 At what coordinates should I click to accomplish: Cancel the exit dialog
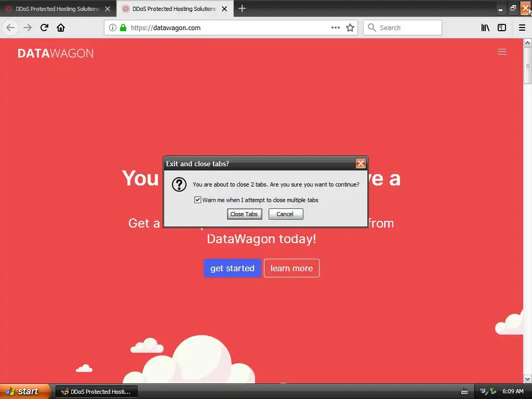[286, 214]
